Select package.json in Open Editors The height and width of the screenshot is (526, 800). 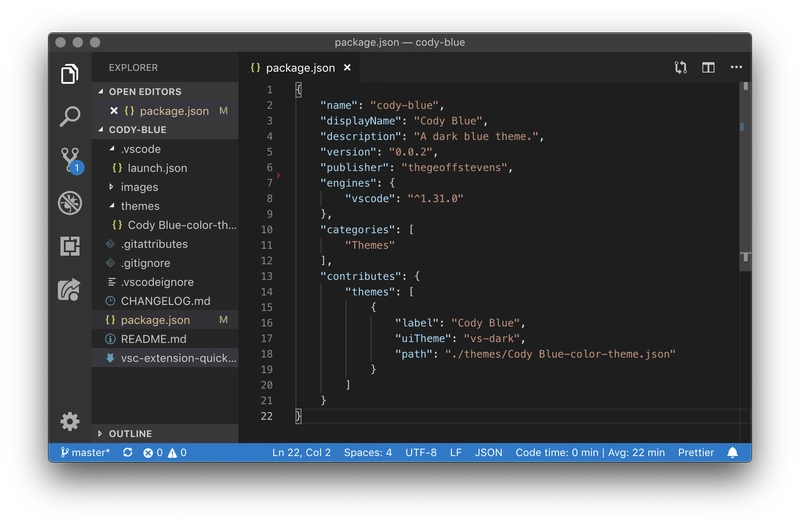click(x=165, y=111)
